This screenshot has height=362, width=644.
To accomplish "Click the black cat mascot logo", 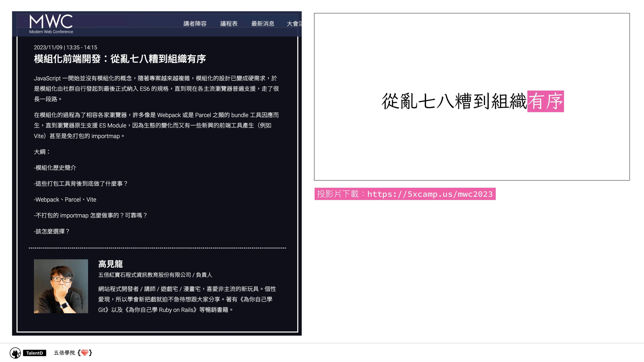I will (x=15, y=353).
